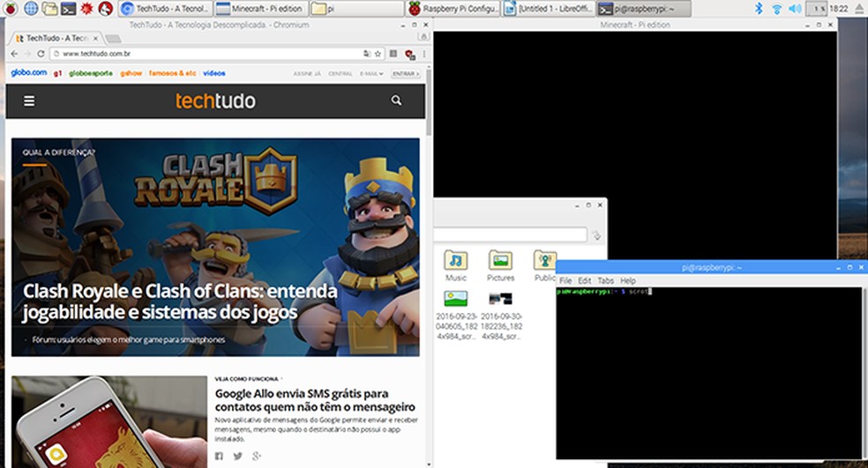
Task: Switch to pi@raspberrypi terminal taskbar button
Action: click(x=644, y=8)
